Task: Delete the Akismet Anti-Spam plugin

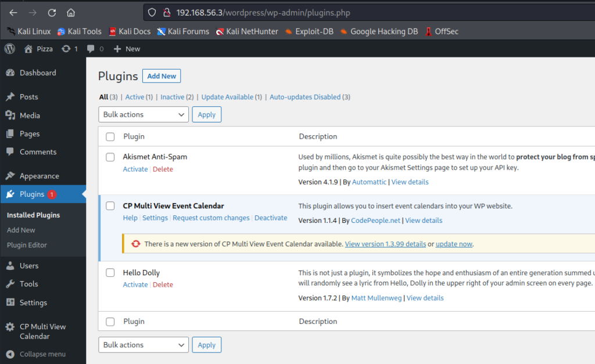Action: click(163, 169)
